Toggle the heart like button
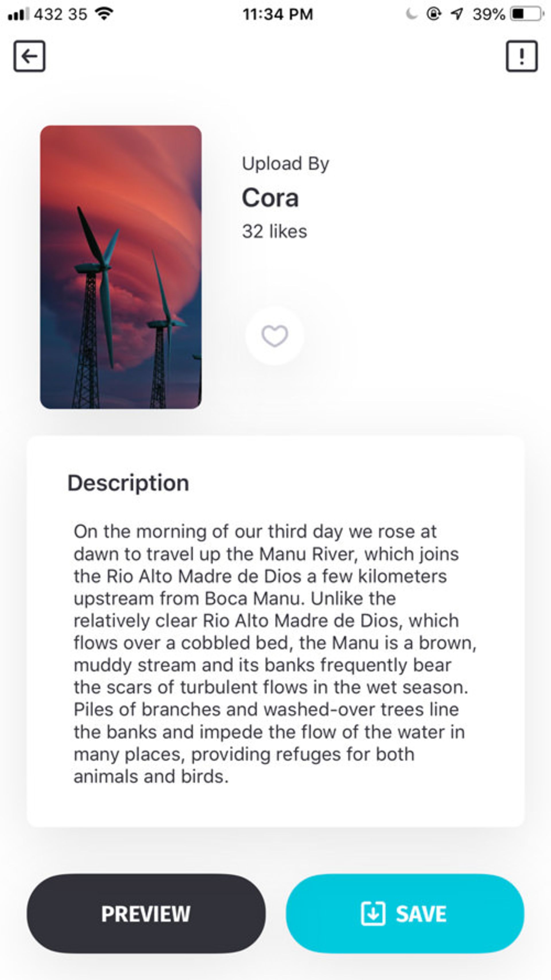The image size is (551, 980). point(275,336)
